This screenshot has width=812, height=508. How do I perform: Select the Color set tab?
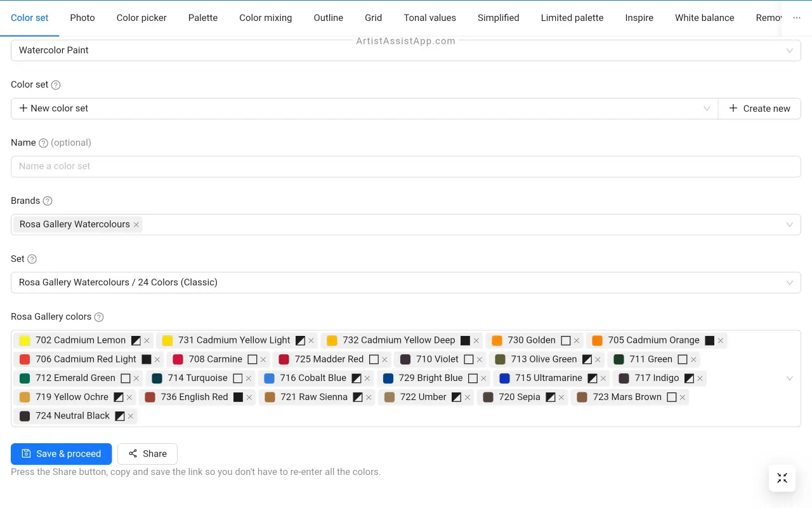pos(30,18)
